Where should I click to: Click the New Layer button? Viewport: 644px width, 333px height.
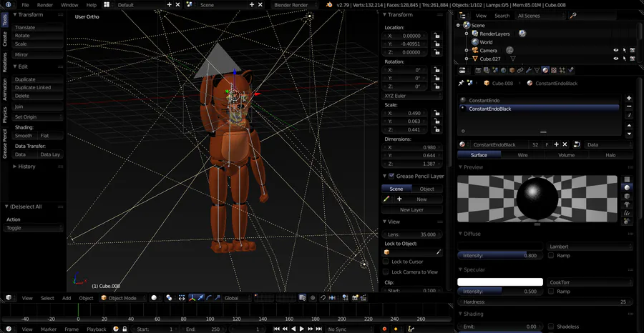tap(412, 209)
